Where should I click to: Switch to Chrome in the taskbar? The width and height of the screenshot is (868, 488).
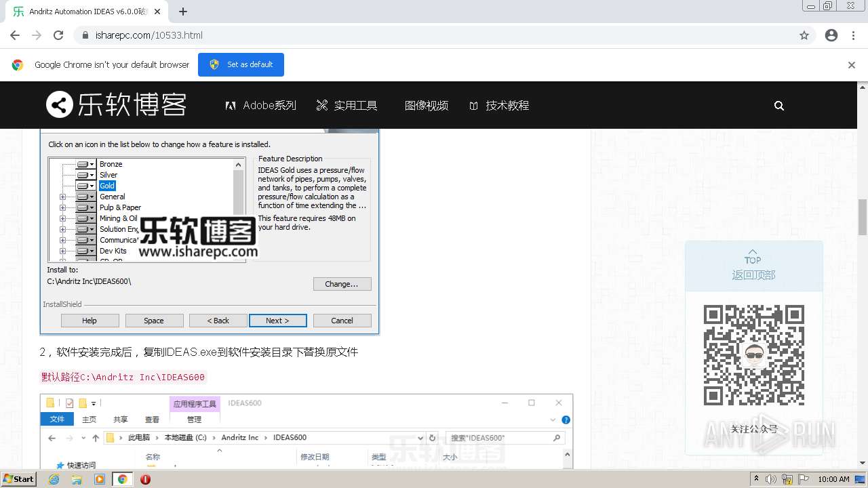tap(122, 479)
